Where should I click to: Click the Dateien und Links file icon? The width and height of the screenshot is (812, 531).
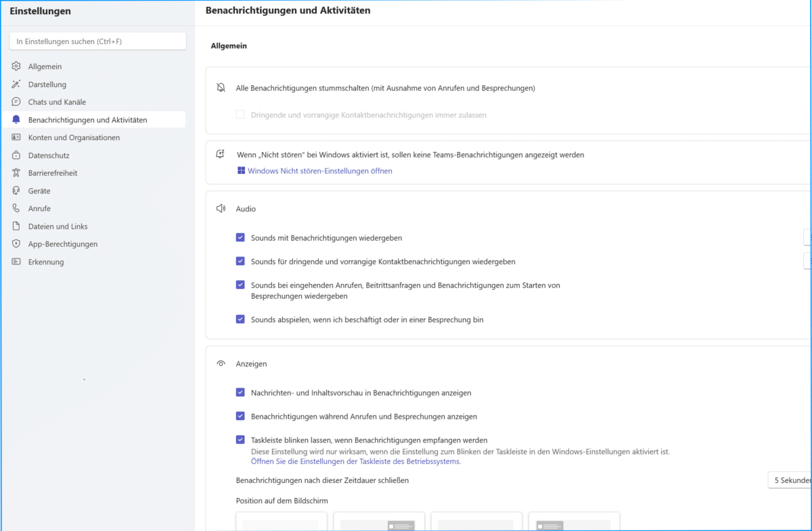pos(16,227)
